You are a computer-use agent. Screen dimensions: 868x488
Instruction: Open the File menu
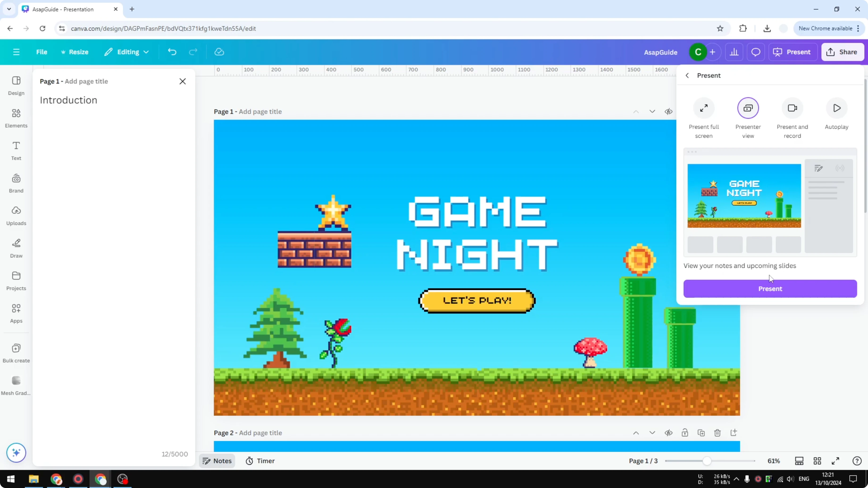[x=42, y=52]
